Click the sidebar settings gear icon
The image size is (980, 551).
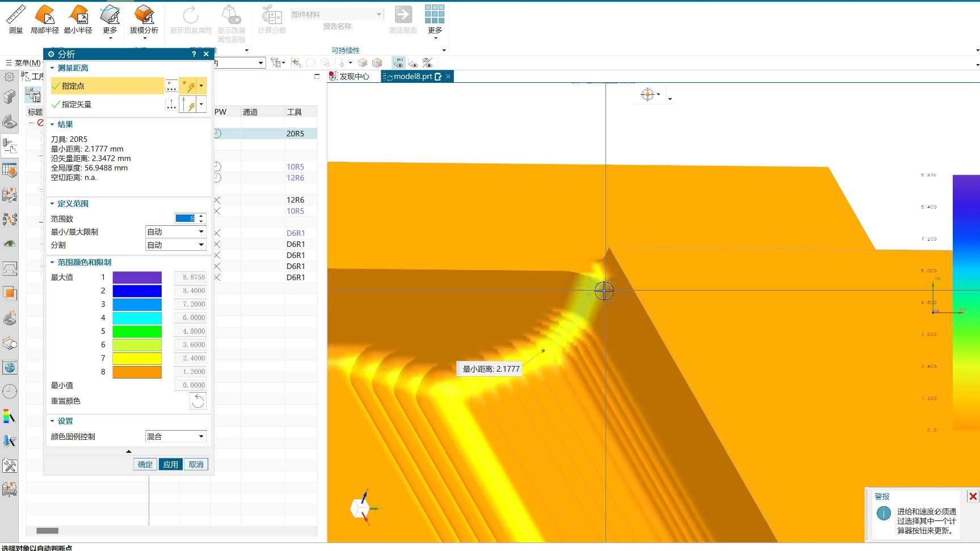[x=10, y=77]
